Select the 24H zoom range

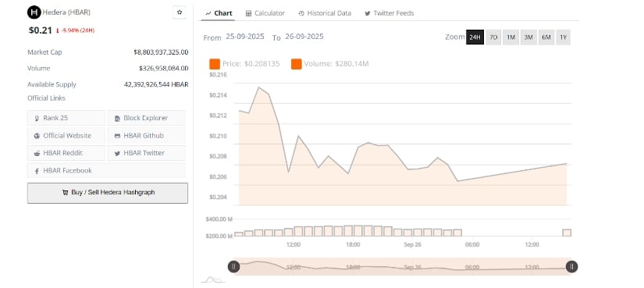(475, 37)
